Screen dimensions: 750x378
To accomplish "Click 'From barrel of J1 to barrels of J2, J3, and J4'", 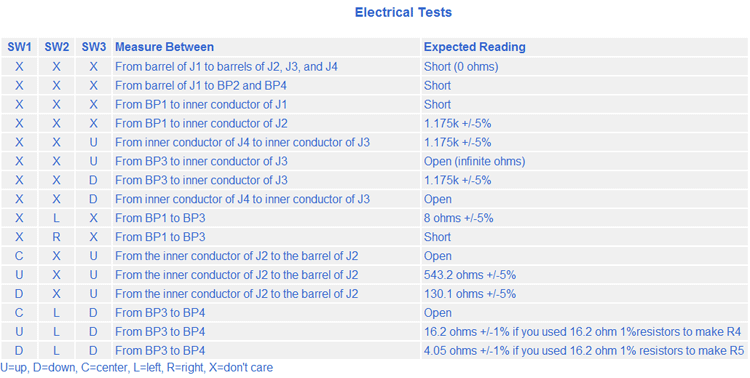I will [x=226, y=67].
